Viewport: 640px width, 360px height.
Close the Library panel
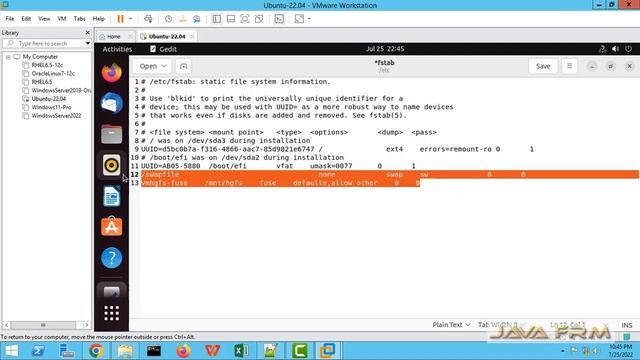[87, 33]
